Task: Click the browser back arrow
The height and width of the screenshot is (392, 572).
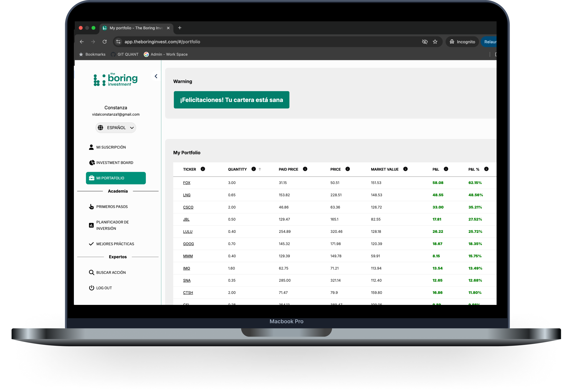Action: click(82, 42)
